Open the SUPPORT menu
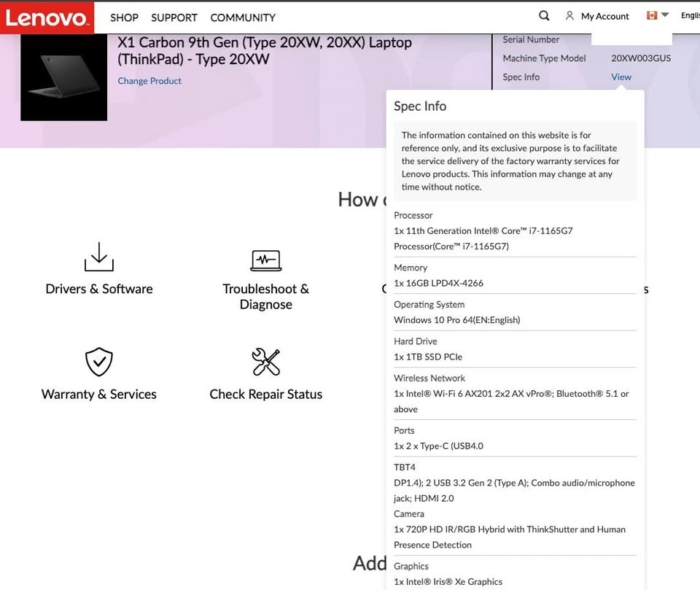 [x=174, y=18]
